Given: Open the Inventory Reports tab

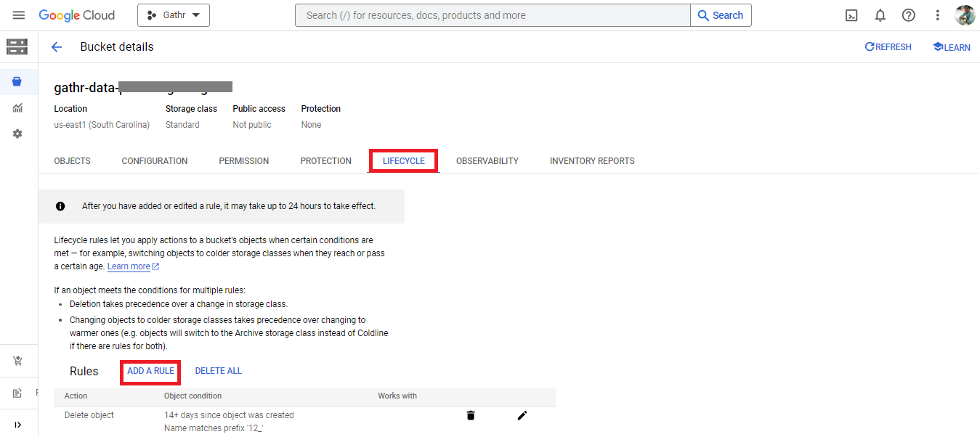Looking at the screenshot, I should [x=591, y=161].
